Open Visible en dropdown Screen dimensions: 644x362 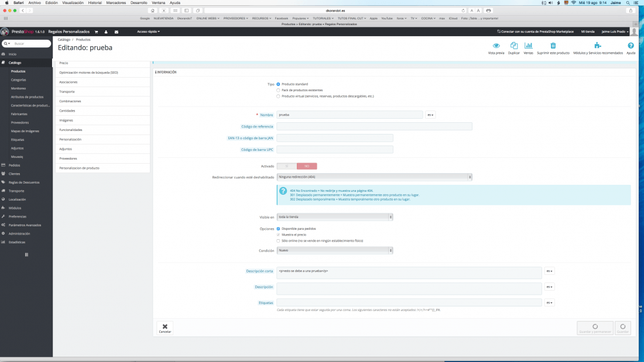335,217
